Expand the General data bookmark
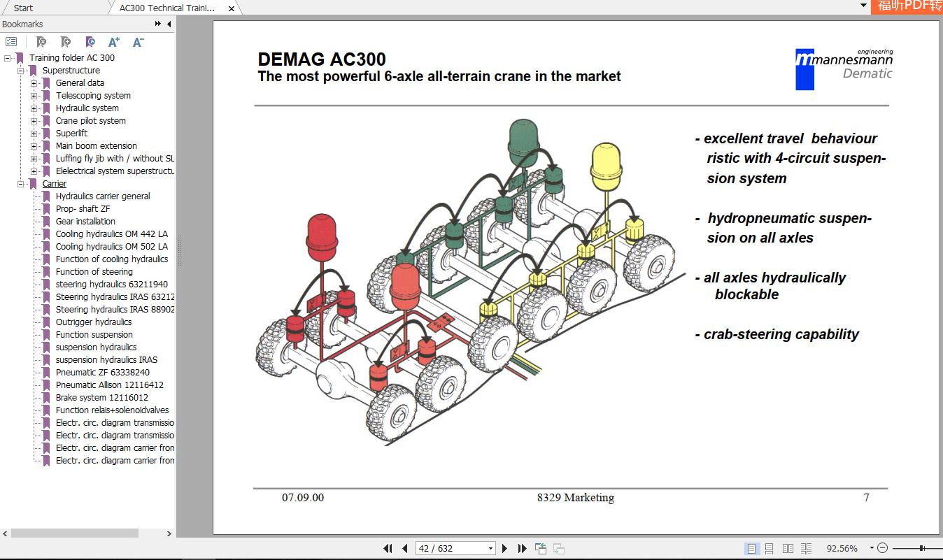 (34, 82)
